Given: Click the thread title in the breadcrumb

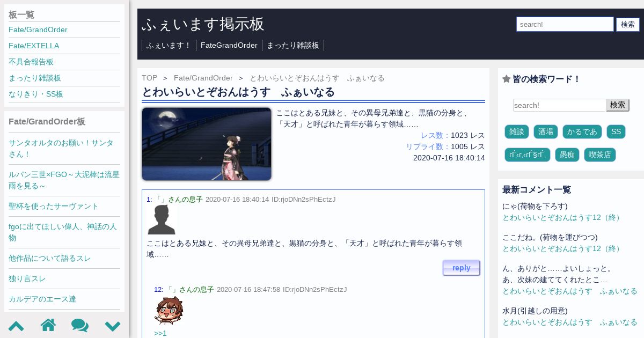Looking at the screenshot, I should click(x=317, y=78).
